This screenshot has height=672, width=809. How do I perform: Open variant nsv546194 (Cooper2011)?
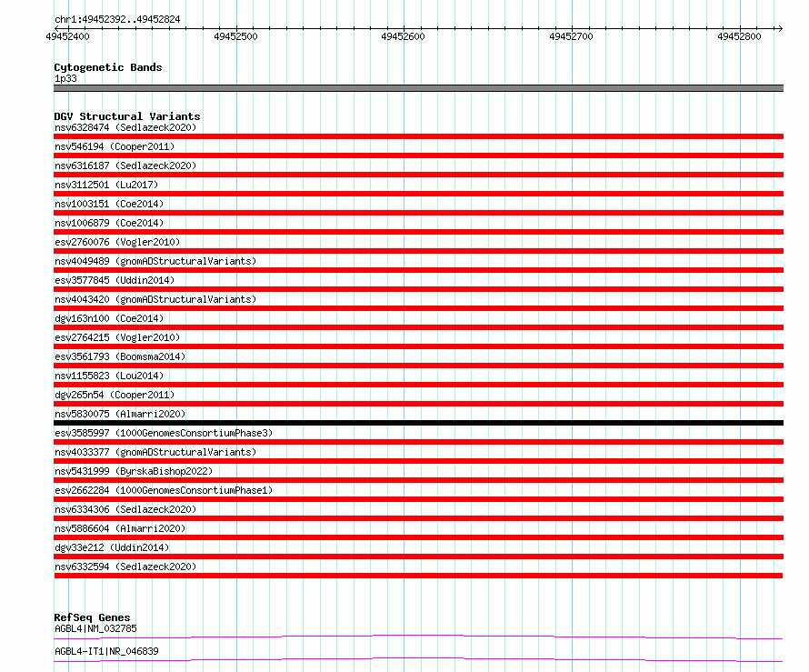tap(115, 146)
